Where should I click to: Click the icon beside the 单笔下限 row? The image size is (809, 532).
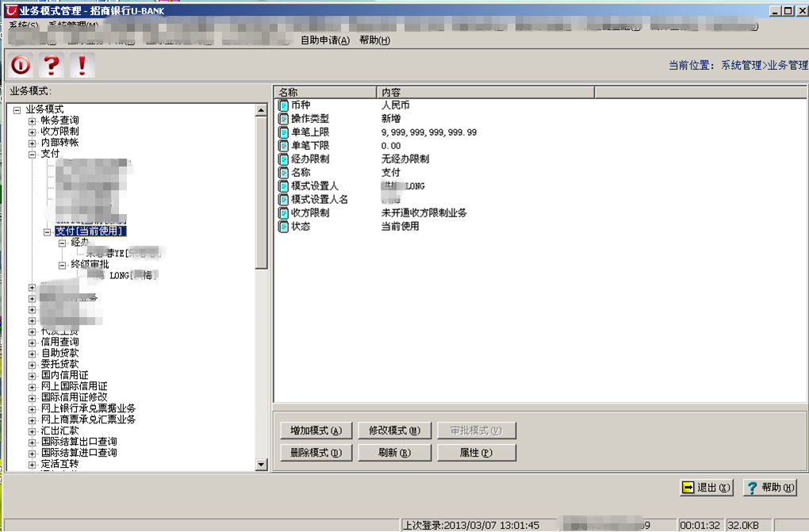[283, 146]
